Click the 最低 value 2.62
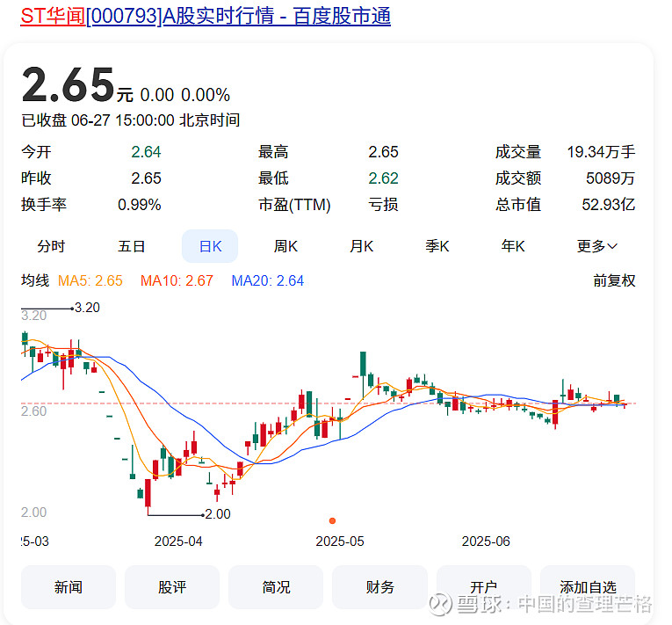This screenshot has width=672, height=625. pos(384,178)
